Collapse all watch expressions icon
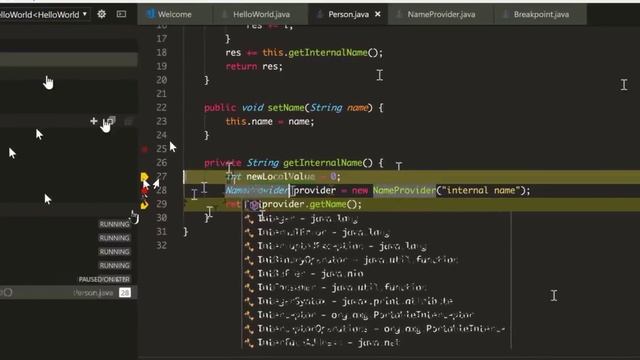This screenshot has width=640, height=360. 110,121
